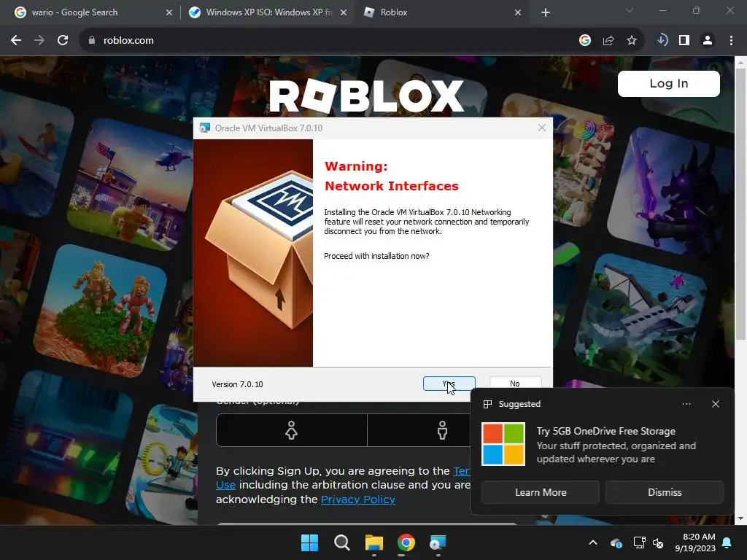This screenshot has width=747, height=560.
Task: Click the VirtualBox icon in the dialog title bar
Action: click(x=205, y=128)
